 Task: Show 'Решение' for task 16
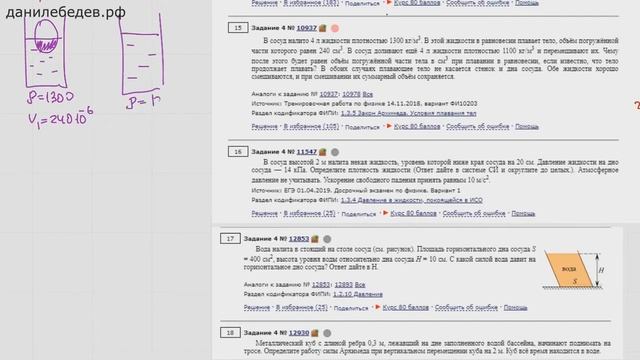coord(264,213)
